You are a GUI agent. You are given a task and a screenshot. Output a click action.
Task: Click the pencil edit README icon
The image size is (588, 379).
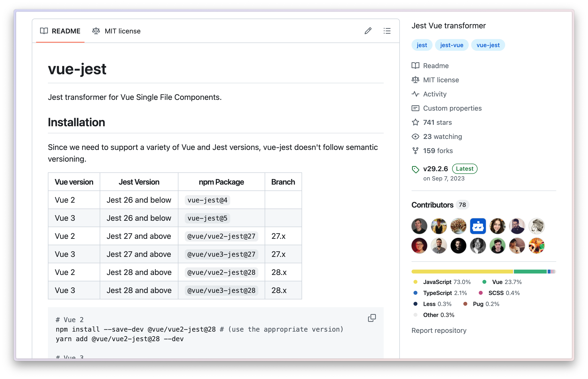368,31
